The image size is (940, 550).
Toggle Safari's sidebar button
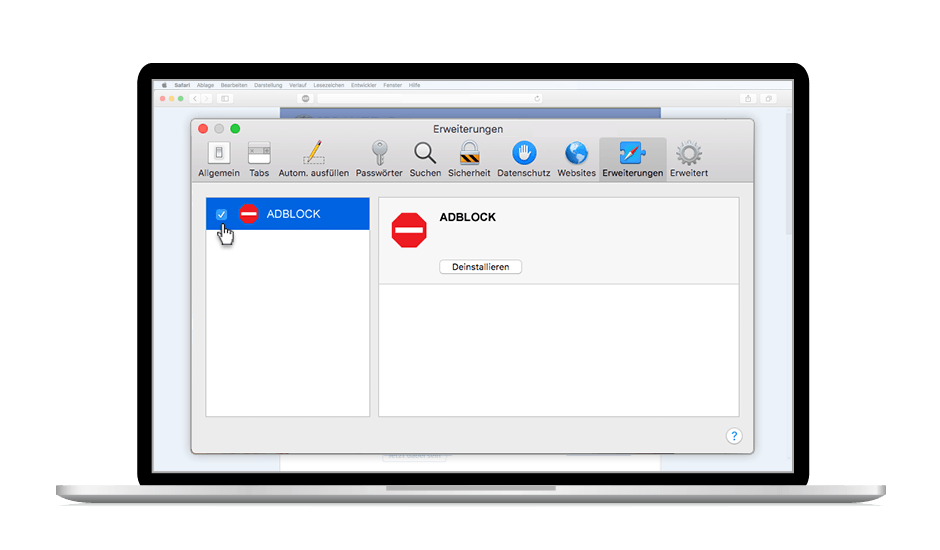point(225,98)
